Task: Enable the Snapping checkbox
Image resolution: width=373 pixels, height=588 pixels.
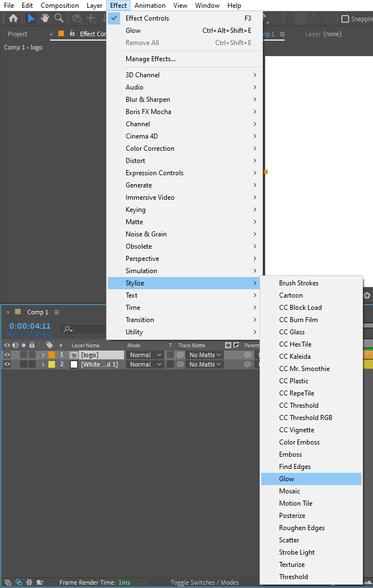Action: (x=345, y=19)
